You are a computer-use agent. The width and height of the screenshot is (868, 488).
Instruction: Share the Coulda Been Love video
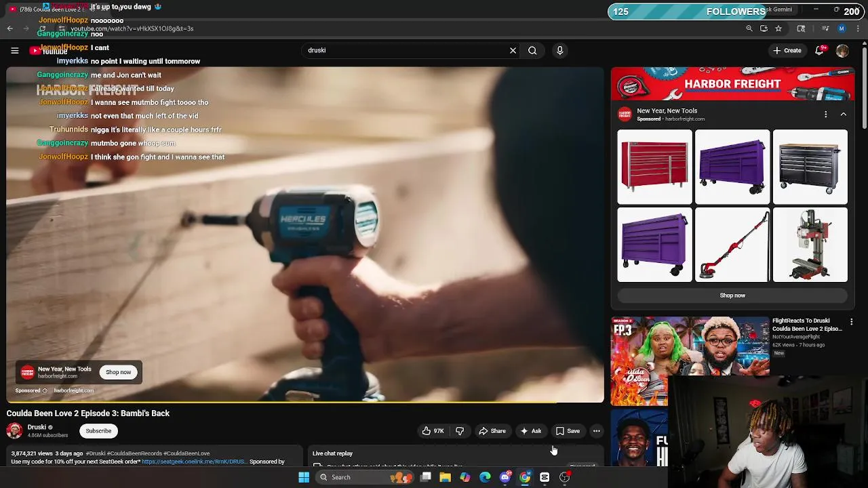point(492,431)
